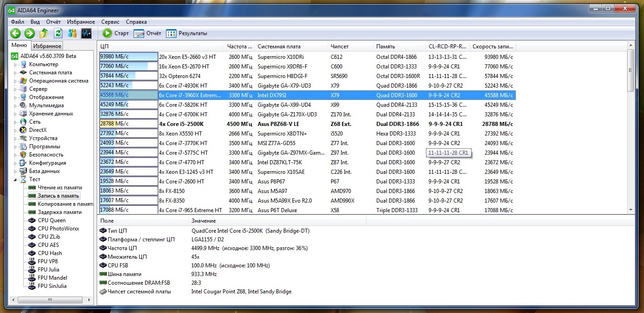Image resolution: width=644 pixels, height=313 pixels.
Task: Sort by the ЦП column header
Action: [161, 47]
